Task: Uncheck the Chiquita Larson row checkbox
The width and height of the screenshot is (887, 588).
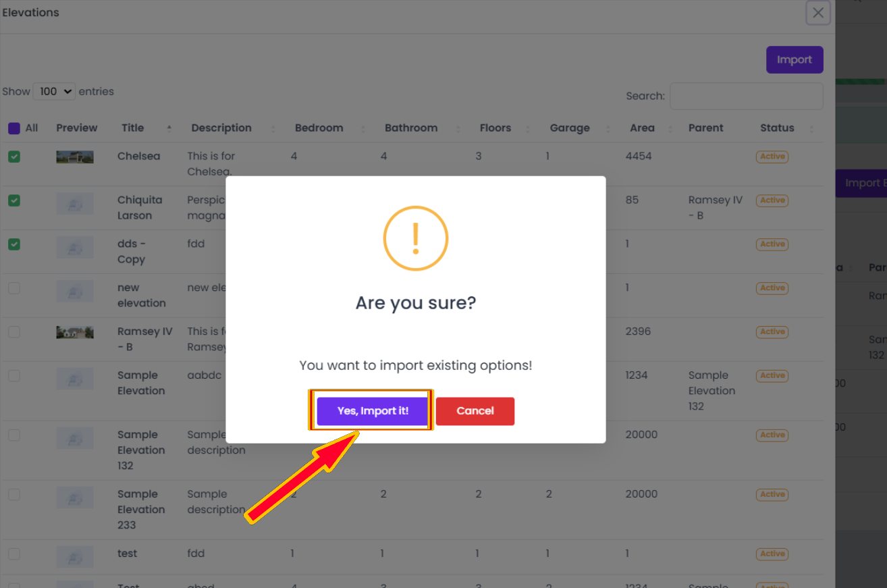Action: (14, 201)
